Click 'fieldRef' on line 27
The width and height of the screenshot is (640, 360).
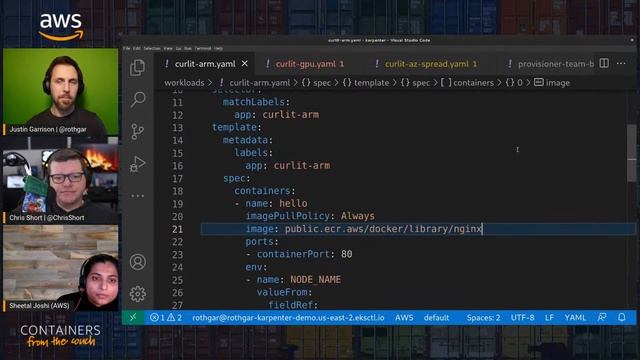290,304
